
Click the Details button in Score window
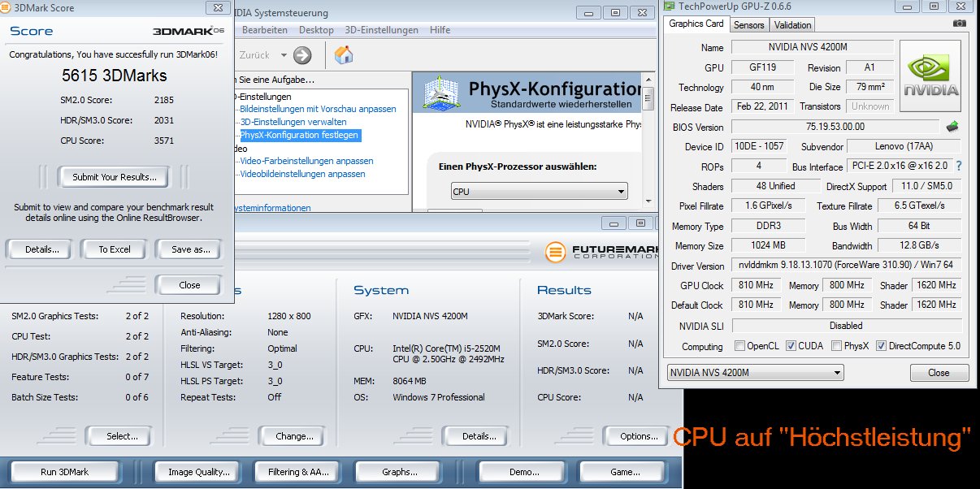coord(41,249)
